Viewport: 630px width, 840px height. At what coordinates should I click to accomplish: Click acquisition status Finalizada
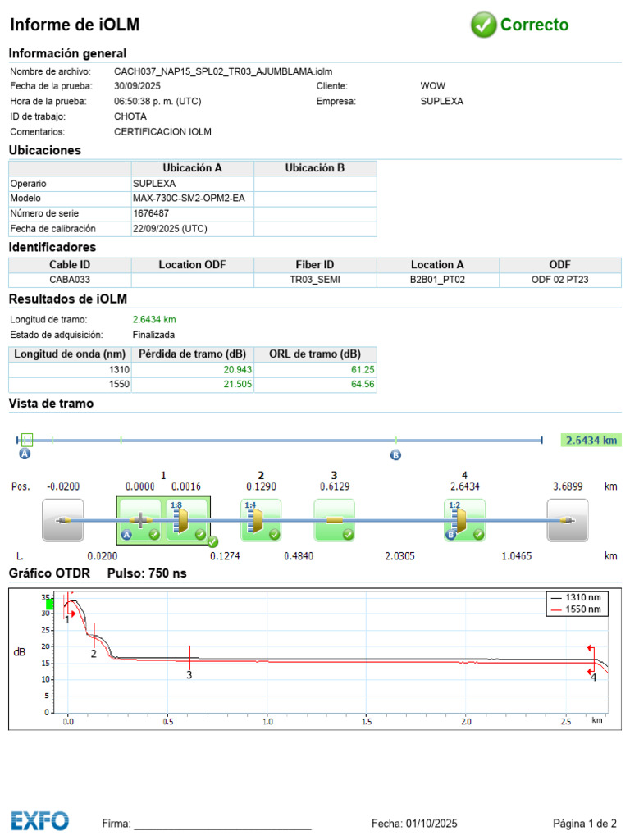point(153,335)
